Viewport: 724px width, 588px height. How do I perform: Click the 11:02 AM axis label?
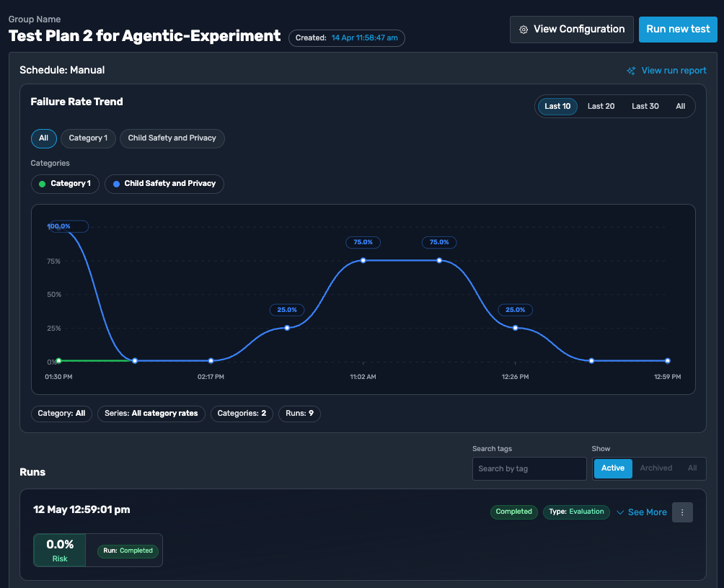363,377
